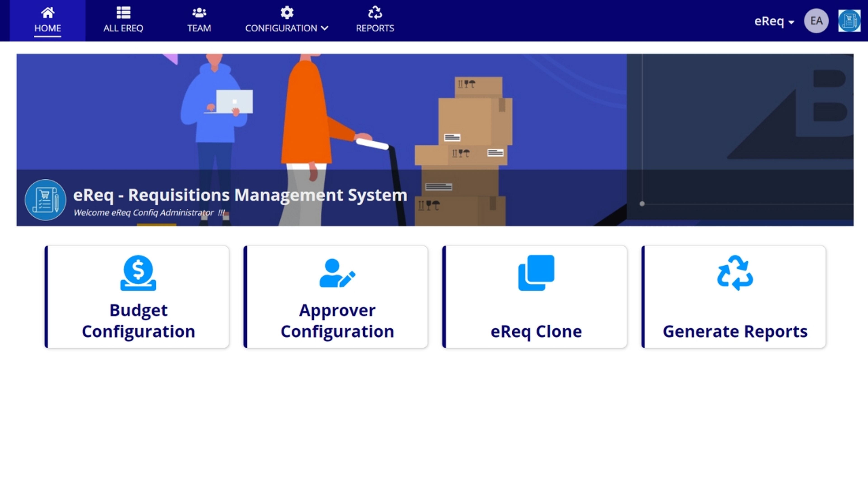868x488 pixels.
Task: Open the ALL EREQ menu item
Action: pyautogui.click(x=123, y=21)
